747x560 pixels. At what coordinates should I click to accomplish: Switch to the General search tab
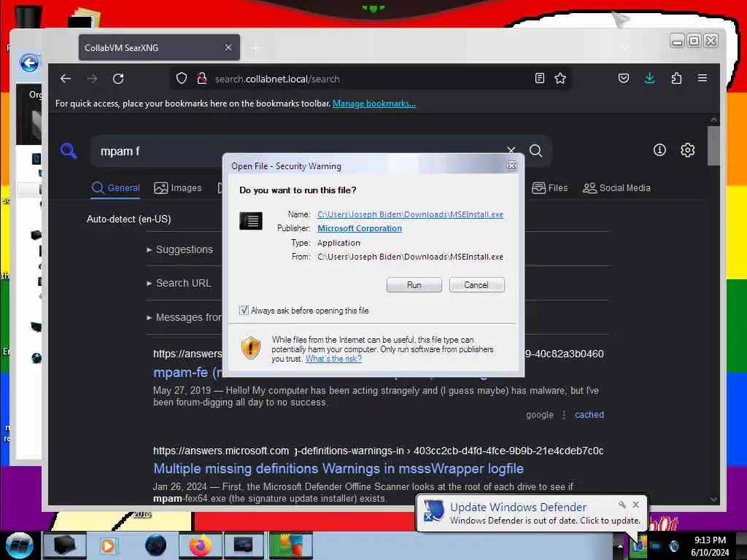[116, 188]
